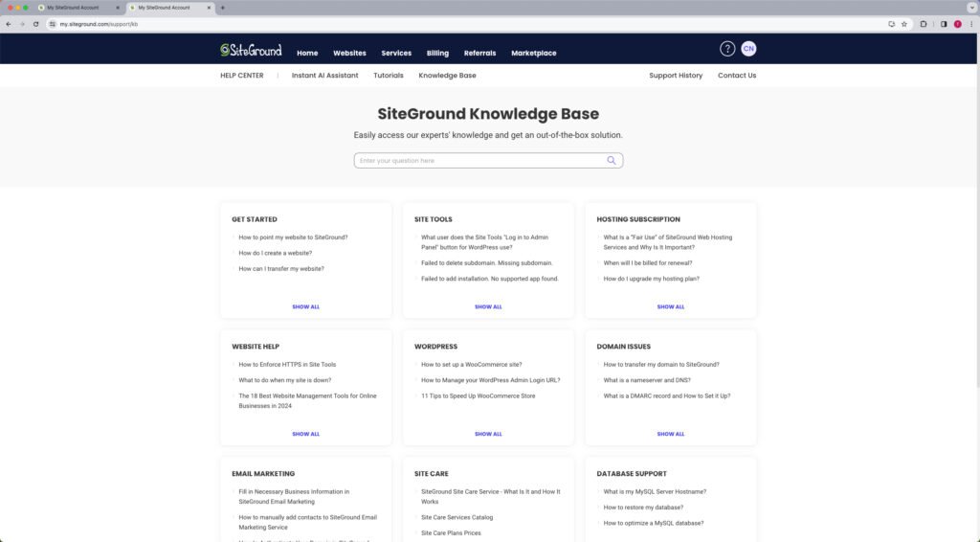Show all Site Tools articles
The height and width of the screenshot is (542, 980).
click(x=488, y=307)
